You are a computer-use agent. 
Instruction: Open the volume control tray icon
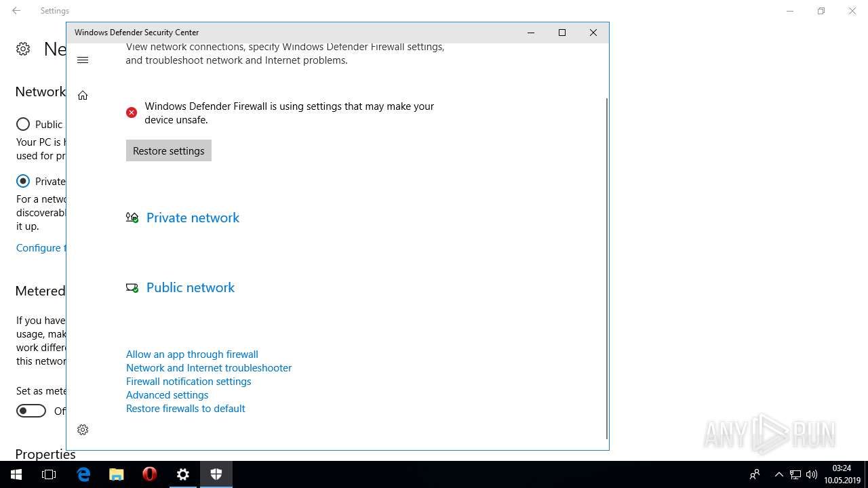812,474
